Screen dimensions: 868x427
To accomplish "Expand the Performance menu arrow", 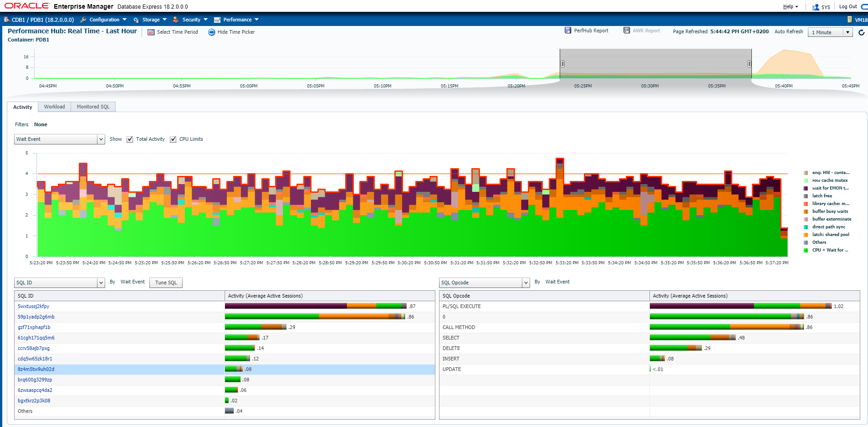I will click(x=256, y=20).
